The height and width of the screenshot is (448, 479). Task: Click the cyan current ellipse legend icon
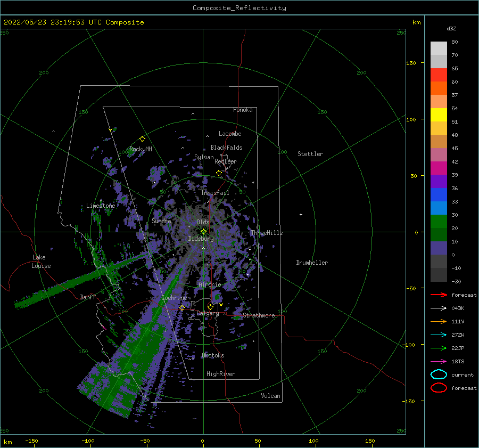439,374
